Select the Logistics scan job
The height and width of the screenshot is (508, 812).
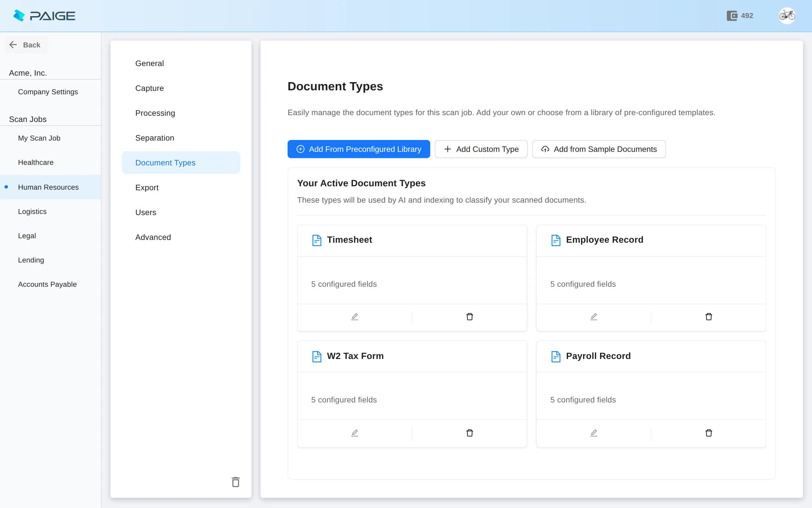50,211
